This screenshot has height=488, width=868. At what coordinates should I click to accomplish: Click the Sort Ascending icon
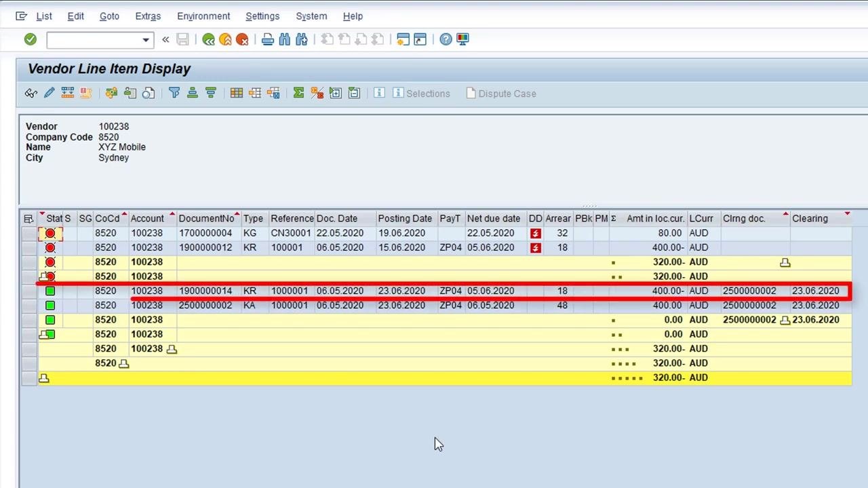193,93
